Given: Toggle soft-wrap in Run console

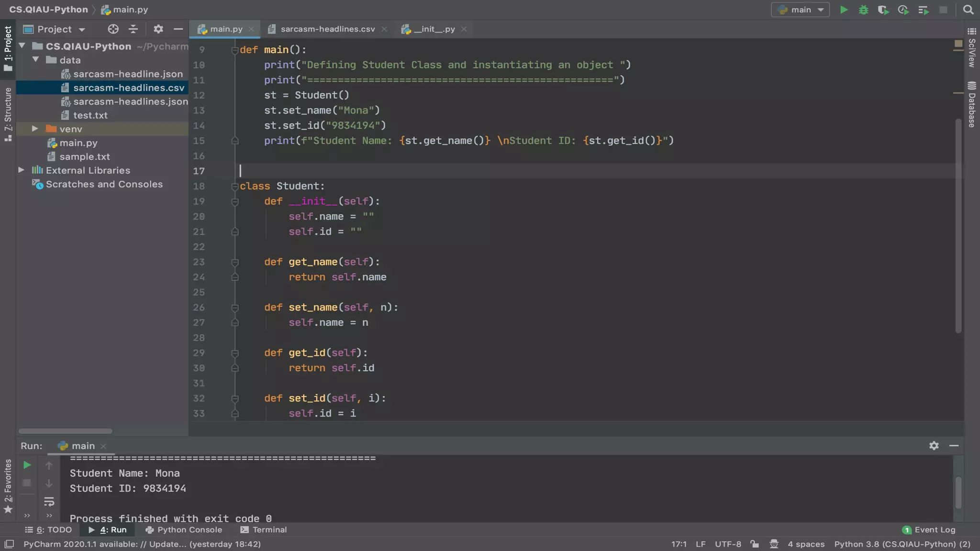Looking at the screenshot, I should coord(49,502).
